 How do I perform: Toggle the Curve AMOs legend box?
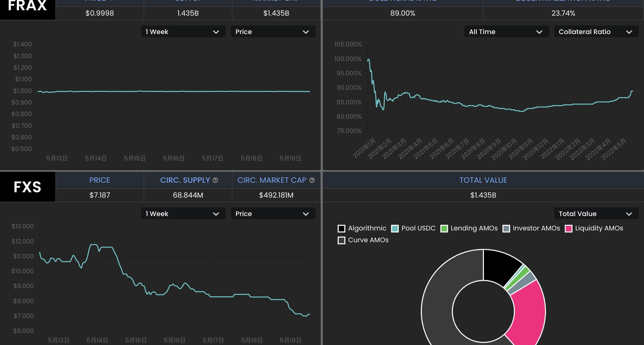coord(341,240)
